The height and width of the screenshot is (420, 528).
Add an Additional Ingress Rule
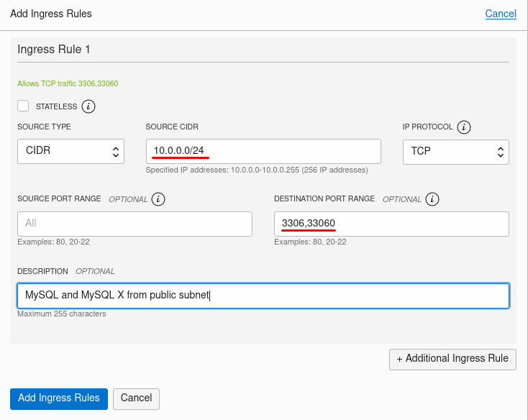[452, 359]
